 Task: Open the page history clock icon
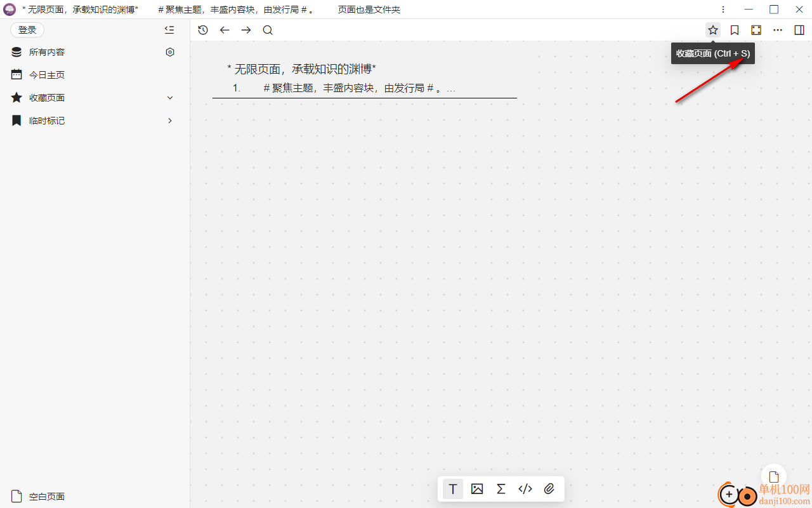(x=203, y=30)
